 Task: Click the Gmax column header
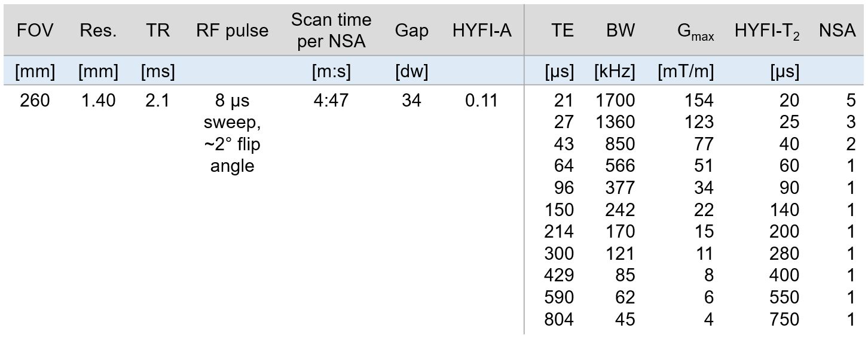[x=695, y=32]
